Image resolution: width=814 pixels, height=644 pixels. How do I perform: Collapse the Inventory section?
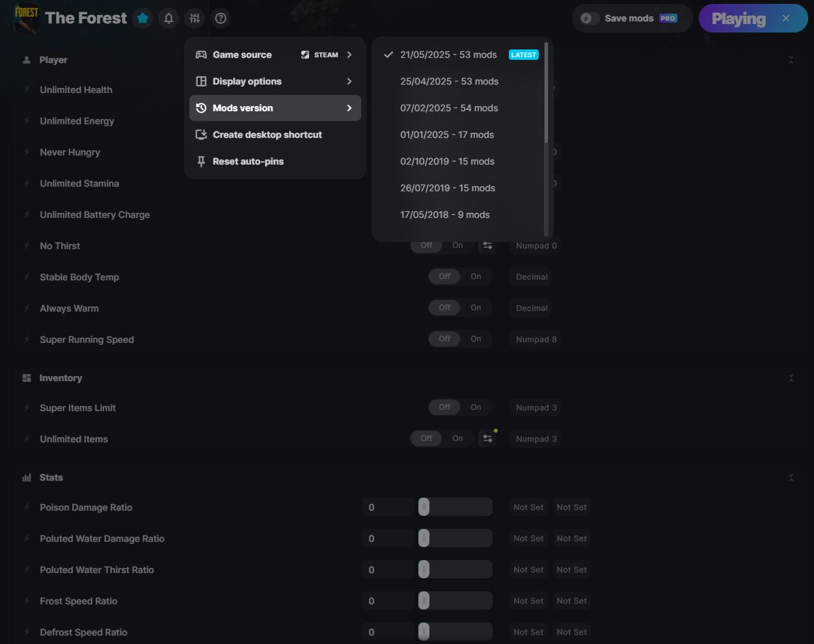point(791,378)
